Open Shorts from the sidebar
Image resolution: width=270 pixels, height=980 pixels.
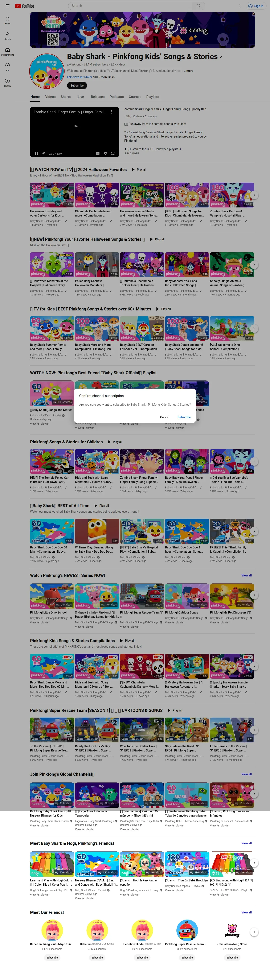[x=8, y=36]
